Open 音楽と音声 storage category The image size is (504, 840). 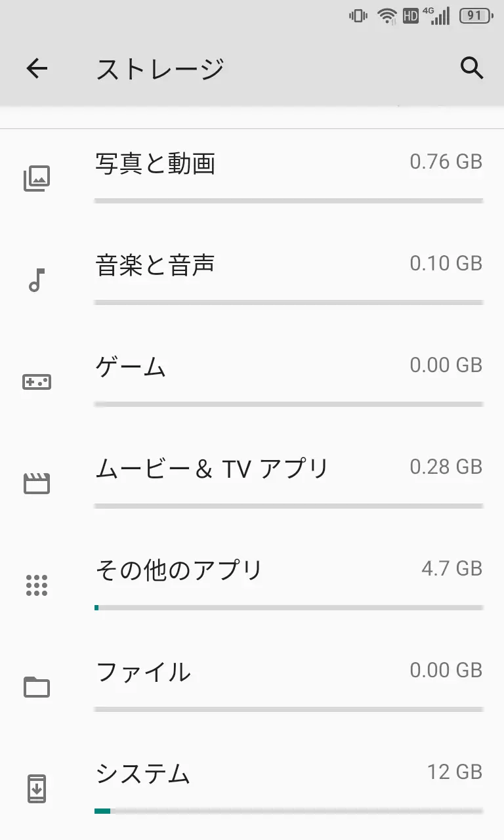tap(156, 265)
